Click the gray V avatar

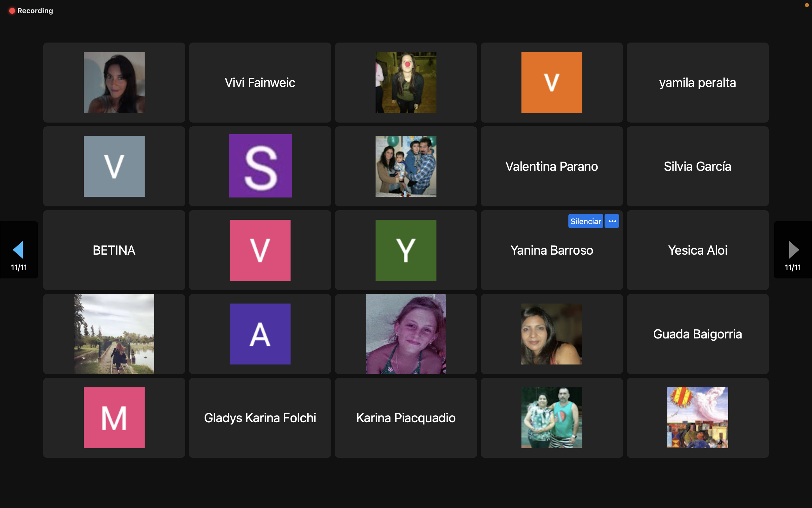click(x=114, y=166)
